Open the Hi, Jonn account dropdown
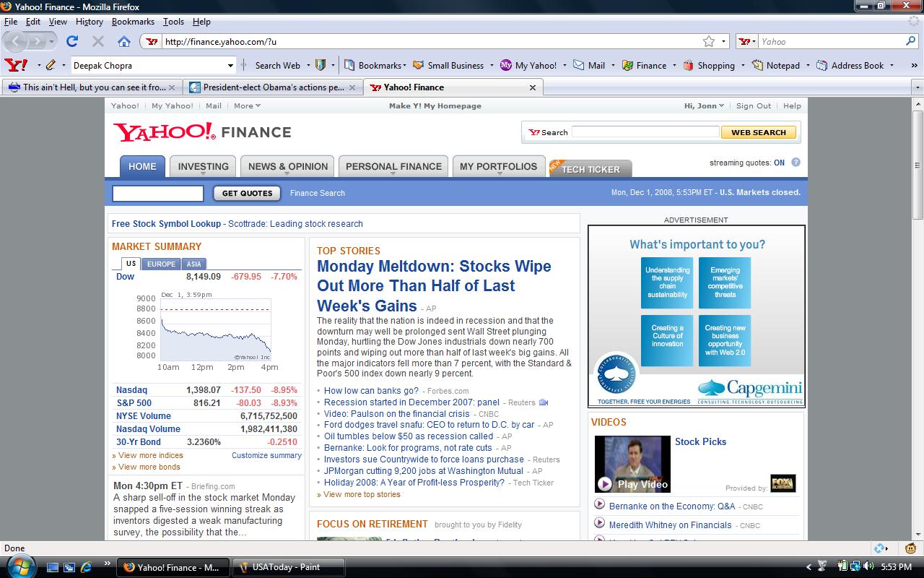Screen dimensions: 924x578 pos(705,105)
